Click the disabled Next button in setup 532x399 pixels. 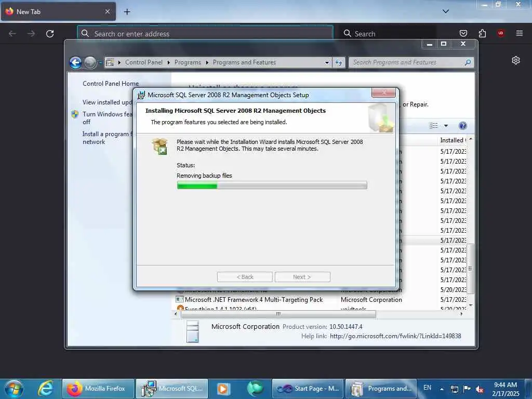click(302, 277)
